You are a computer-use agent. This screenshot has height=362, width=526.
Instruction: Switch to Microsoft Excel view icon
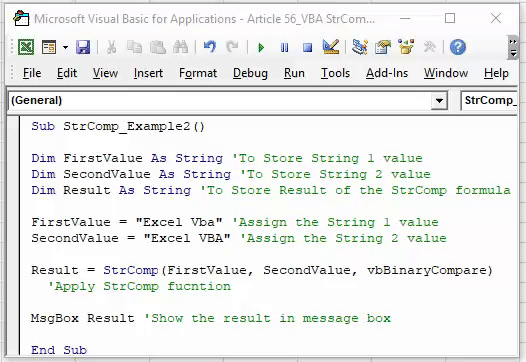[x=26, y=47]
